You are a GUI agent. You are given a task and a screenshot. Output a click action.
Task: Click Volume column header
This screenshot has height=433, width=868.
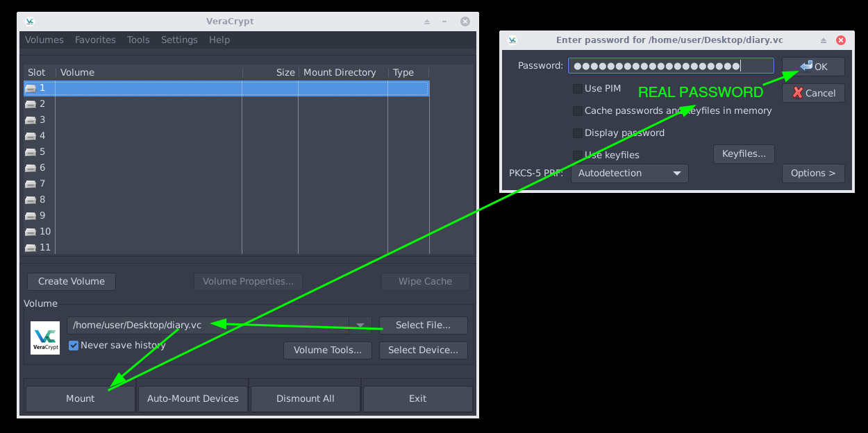tap(149, 72)
